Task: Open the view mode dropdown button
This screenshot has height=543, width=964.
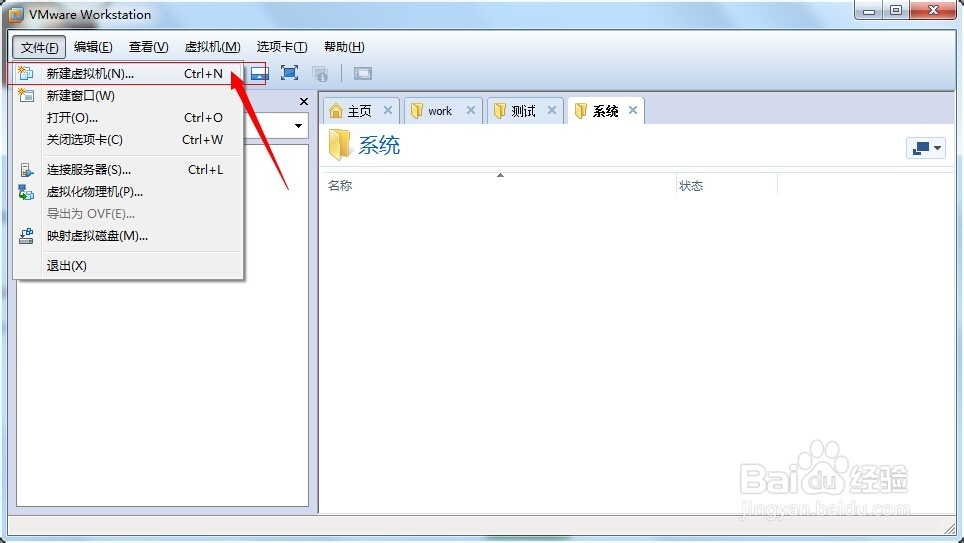Action: coord(926,148)
